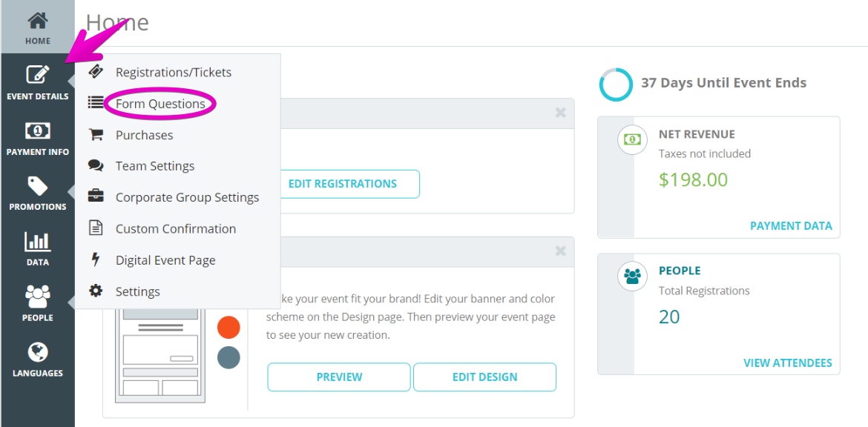Open the Data bar chart icon

tap(38, 242)
